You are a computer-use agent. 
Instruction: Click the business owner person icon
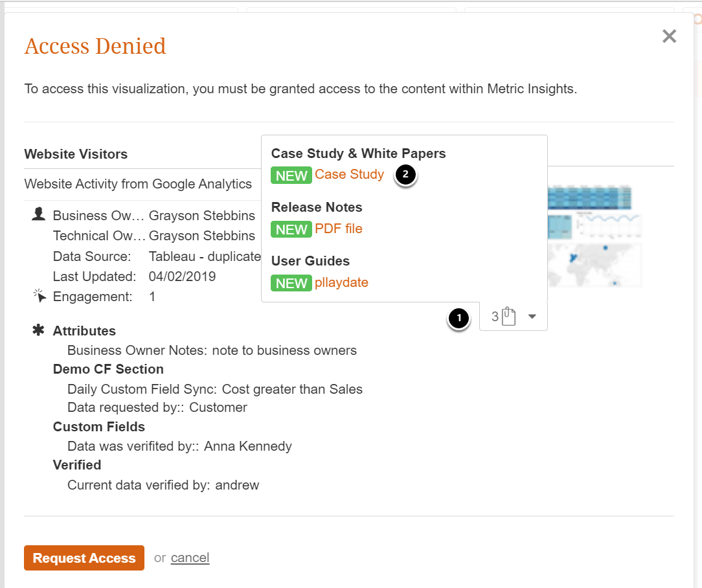[38, 215]
